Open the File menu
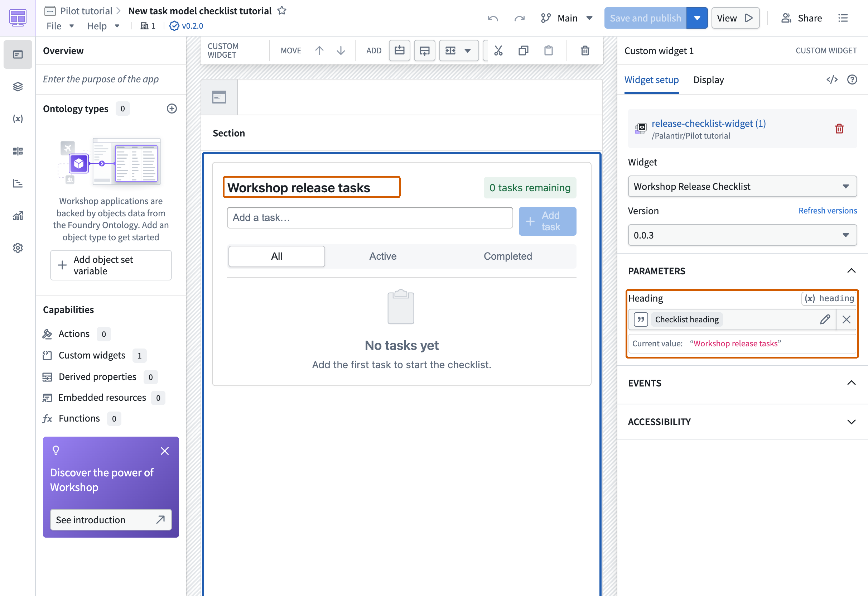868x596 pixels. pos(60,26)
